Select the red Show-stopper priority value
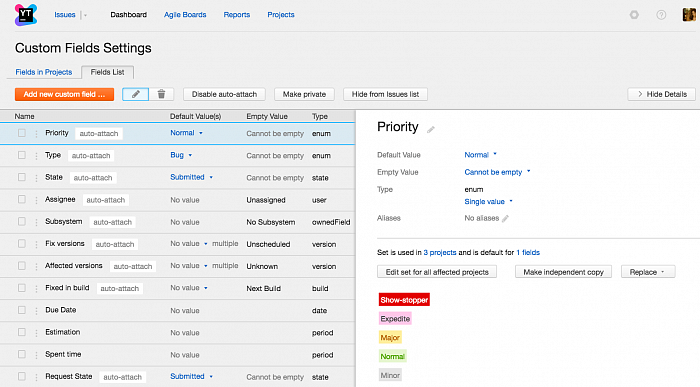The height and width of the screenshot is (387, 700). (x=404, y=300)
